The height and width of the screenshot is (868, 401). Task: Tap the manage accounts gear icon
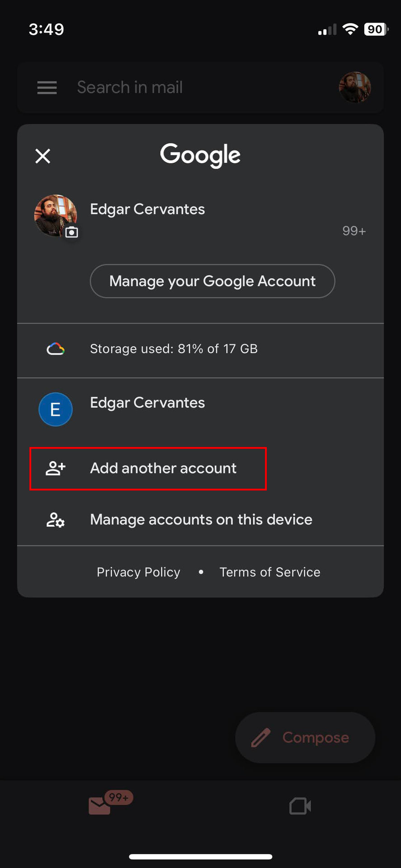[56, 520]
